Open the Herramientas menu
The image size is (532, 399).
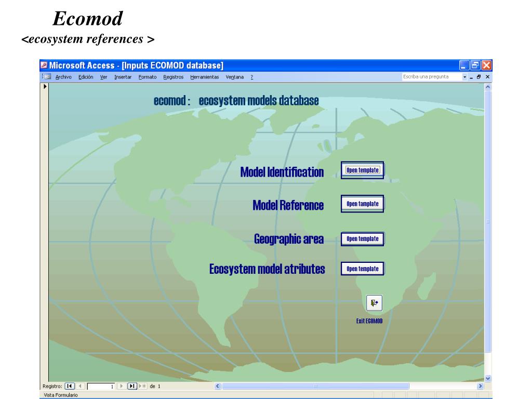coord(205,77)
